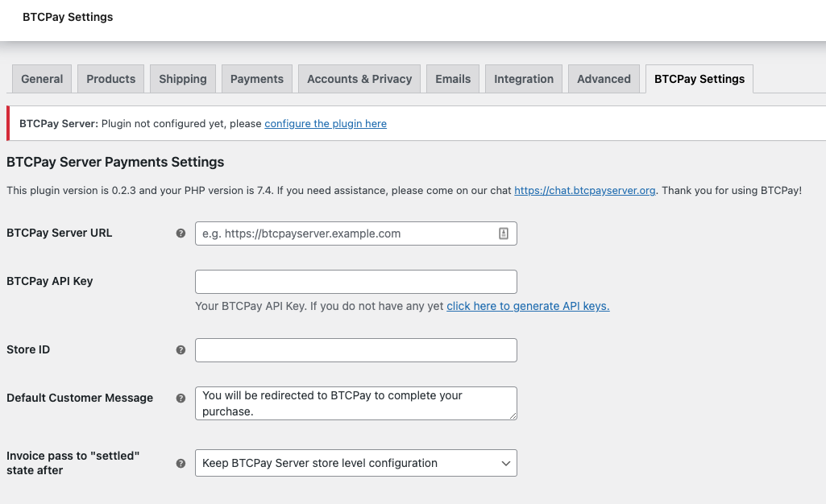Select the BTCPay Settings tab
The image size is (826, 504).
tap(699, 79)
